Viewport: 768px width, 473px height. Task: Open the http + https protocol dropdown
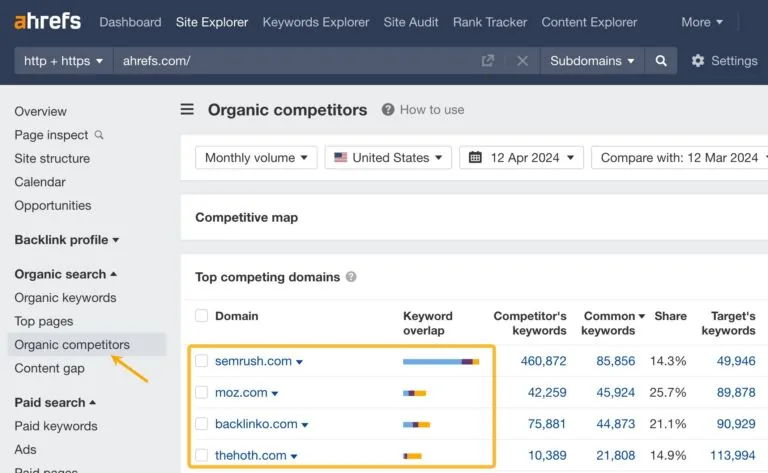pos(64,61)
